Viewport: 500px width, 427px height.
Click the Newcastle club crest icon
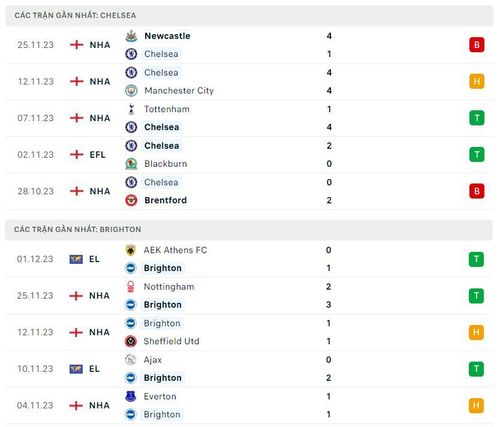(131, 36)
